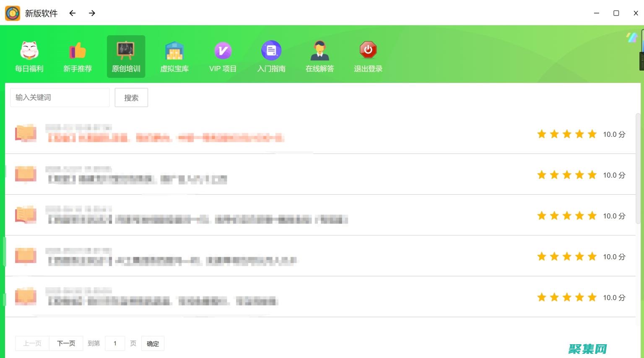Open 入门指南 guide icon
Image resolution: width=644 pixels, height=358 pixels.
[x=271, y=49]
